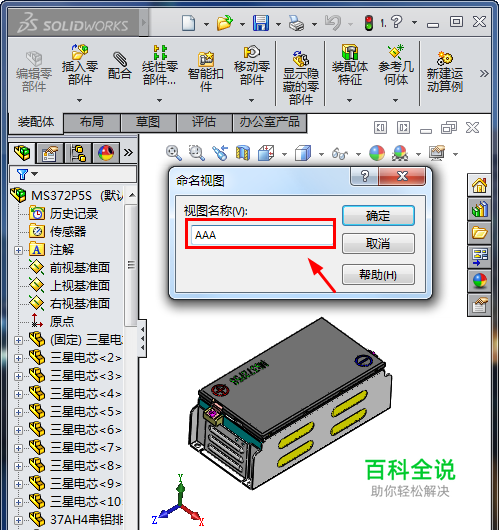
Task: Click the dialog's question mark help button
Action: 364,176
